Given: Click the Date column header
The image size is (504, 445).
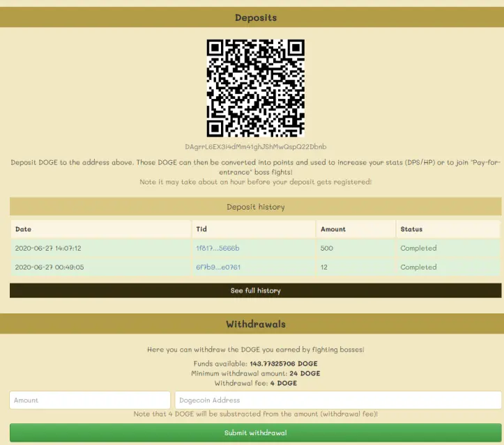Looking at the screenshot, I should (101, 229).
